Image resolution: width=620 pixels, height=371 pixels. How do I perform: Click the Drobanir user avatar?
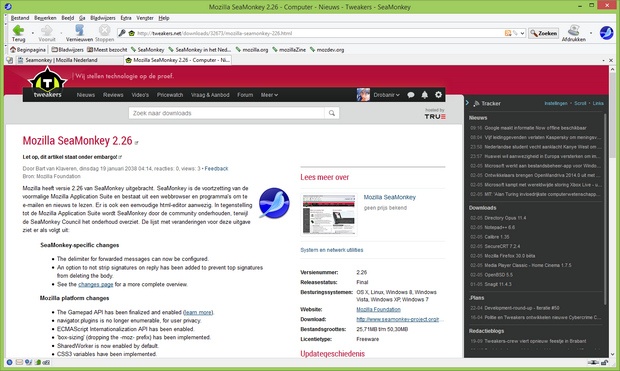pyautogui.click(x=363, y=95)
